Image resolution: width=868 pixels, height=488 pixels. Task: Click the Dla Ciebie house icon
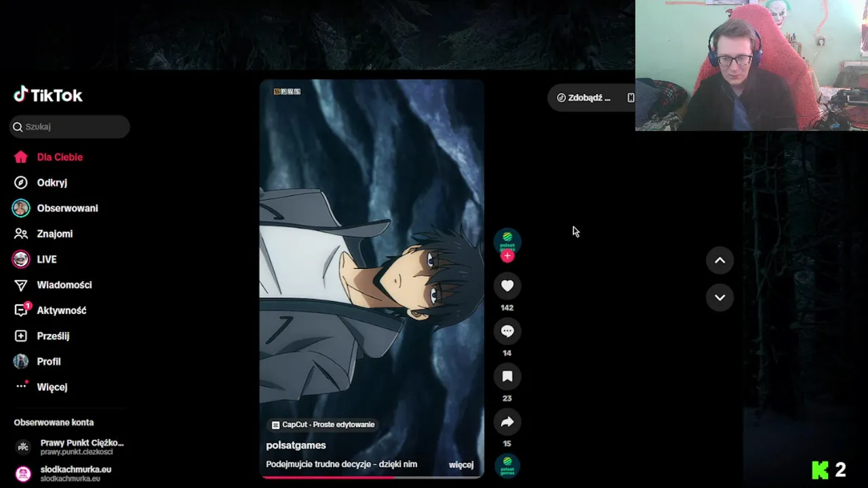pyautogui.click(x=21, y=157)
